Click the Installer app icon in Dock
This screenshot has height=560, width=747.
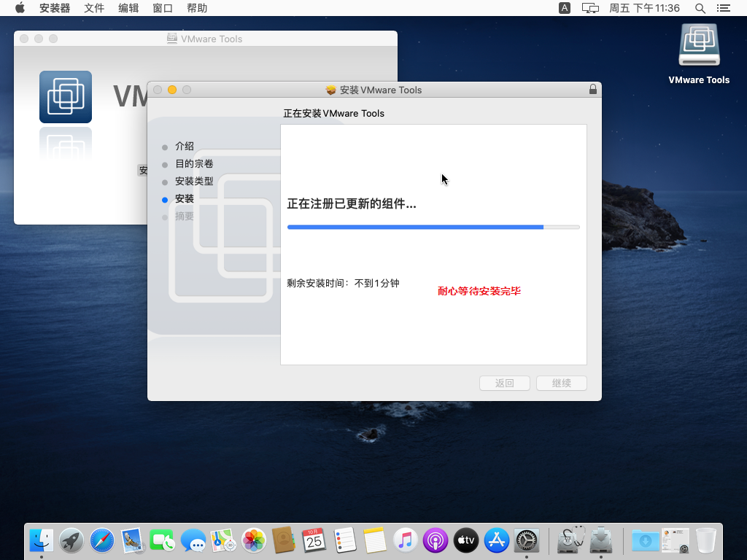coord(601,540)
